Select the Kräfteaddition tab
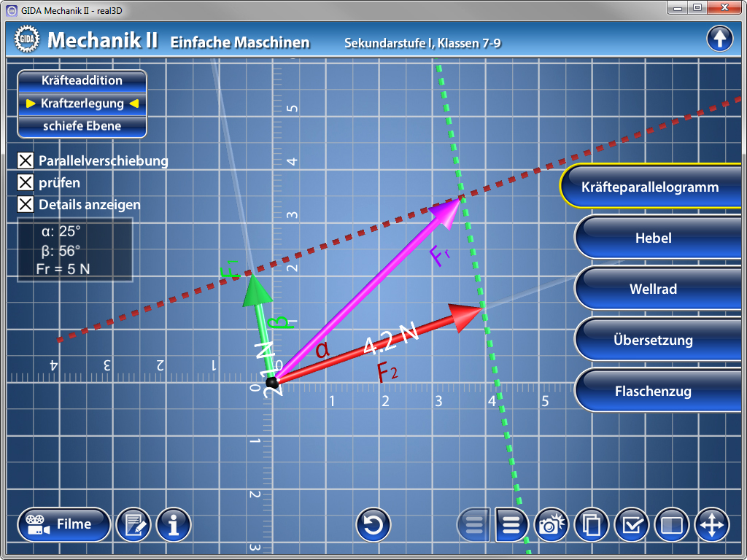The image size is (747, 560). 82,80
